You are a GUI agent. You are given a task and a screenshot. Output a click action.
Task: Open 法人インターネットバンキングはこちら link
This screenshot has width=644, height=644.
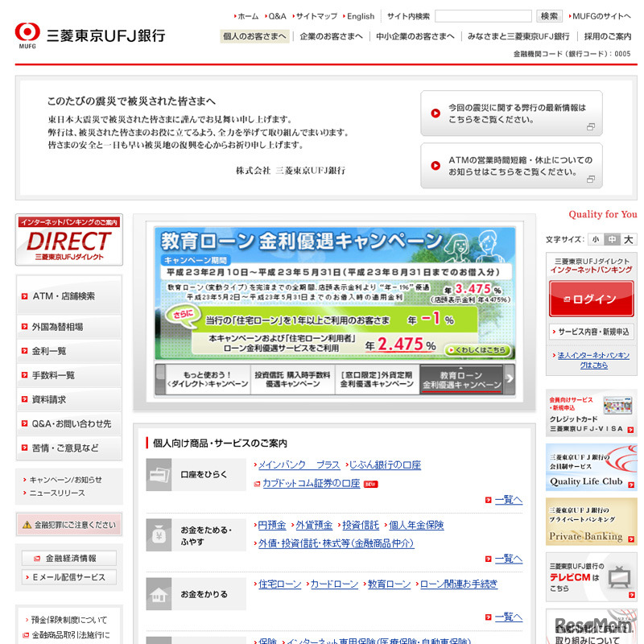coord(593,360)
